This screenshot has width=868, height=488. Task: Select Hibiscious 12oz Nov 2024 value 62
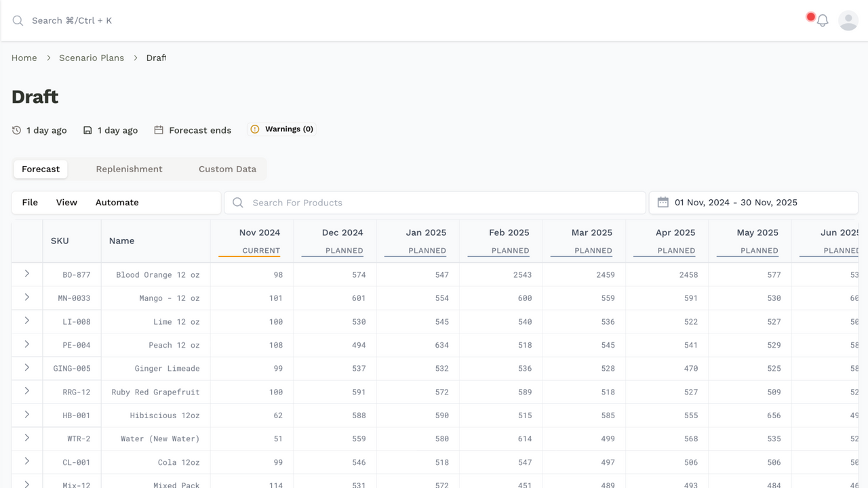pyautogui.click(x=252, y=415)
